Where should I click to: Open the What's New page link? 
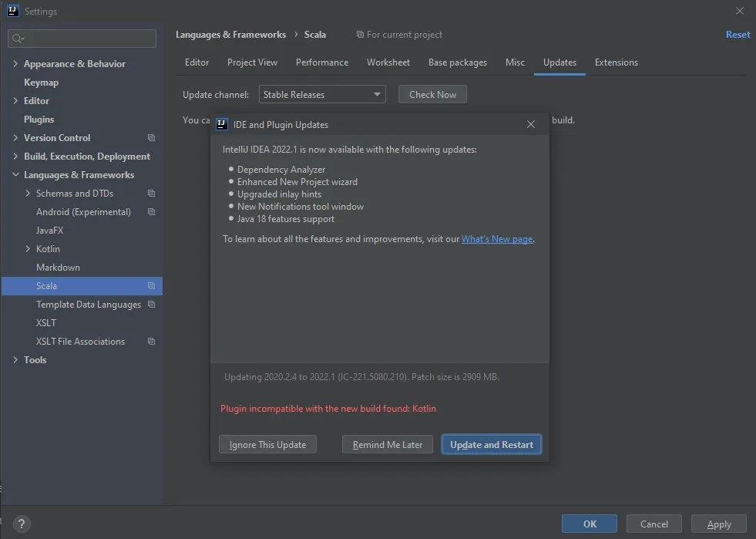(497, 239)
